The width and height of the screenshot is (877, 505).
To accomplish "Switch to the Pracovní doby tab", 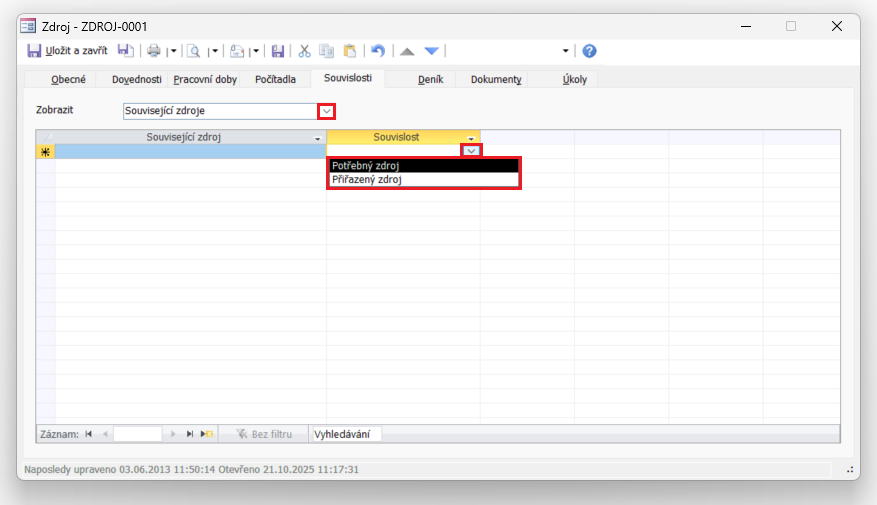I will point(205,80).
